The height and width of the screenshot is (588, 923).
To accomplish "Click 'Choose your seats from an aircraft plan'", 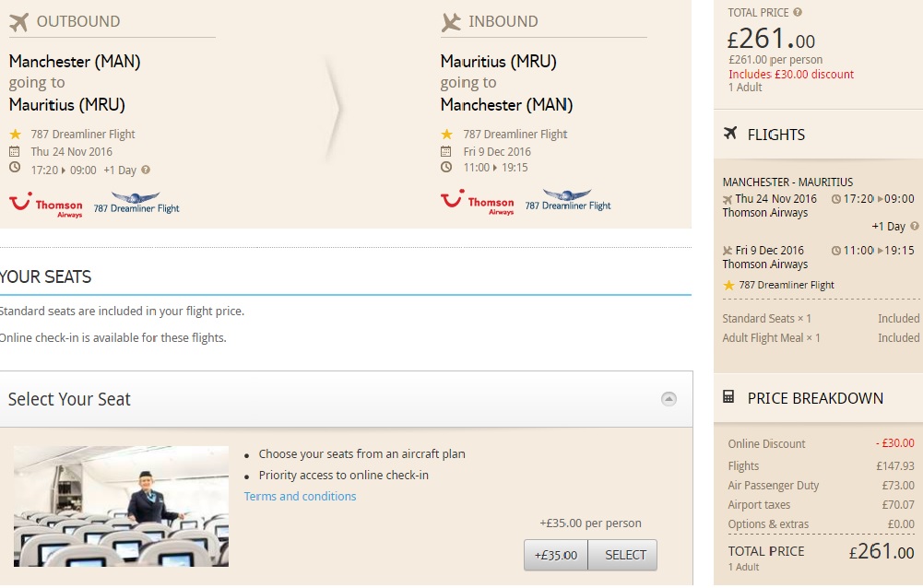I will [362, 453].
